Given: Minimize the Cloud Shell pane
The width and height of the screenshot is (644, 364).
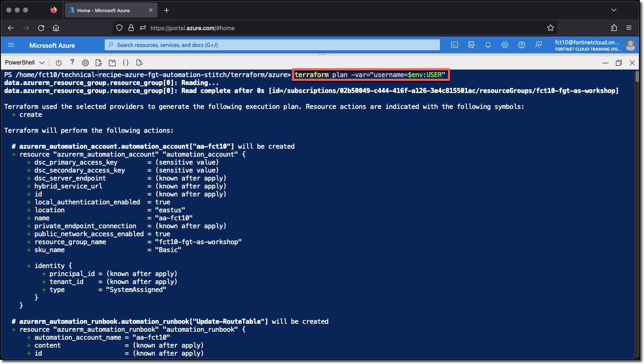Looking at the screenshot, I should coord(605,63).
